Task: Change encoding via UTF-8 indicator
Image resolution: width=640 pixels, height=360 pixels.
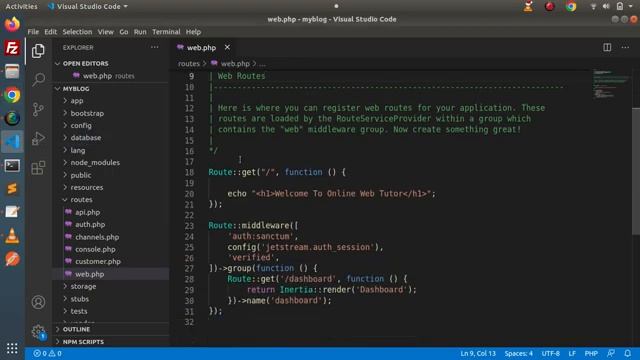Action: point(551,353)
